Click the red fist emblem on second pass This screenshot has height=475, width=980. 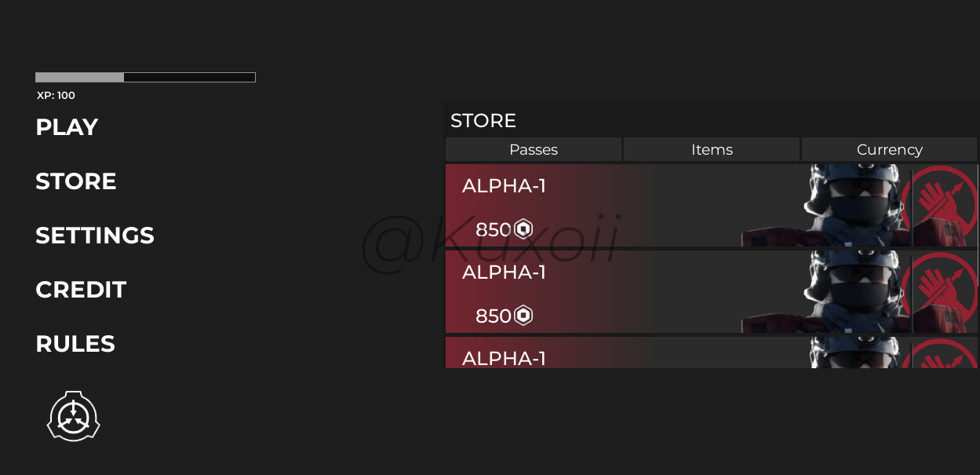(x=939, y=292)
